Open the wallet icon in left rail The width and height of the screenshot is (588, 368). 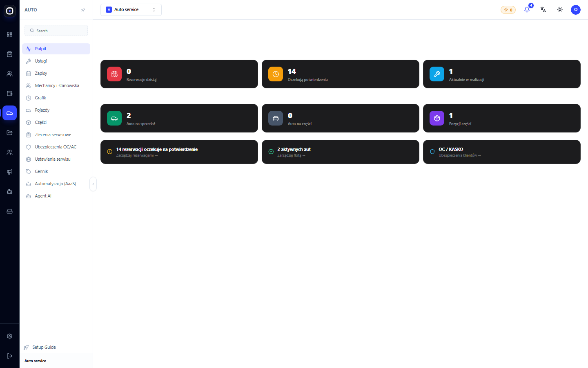pyautogui.click(x=10, y=94)
